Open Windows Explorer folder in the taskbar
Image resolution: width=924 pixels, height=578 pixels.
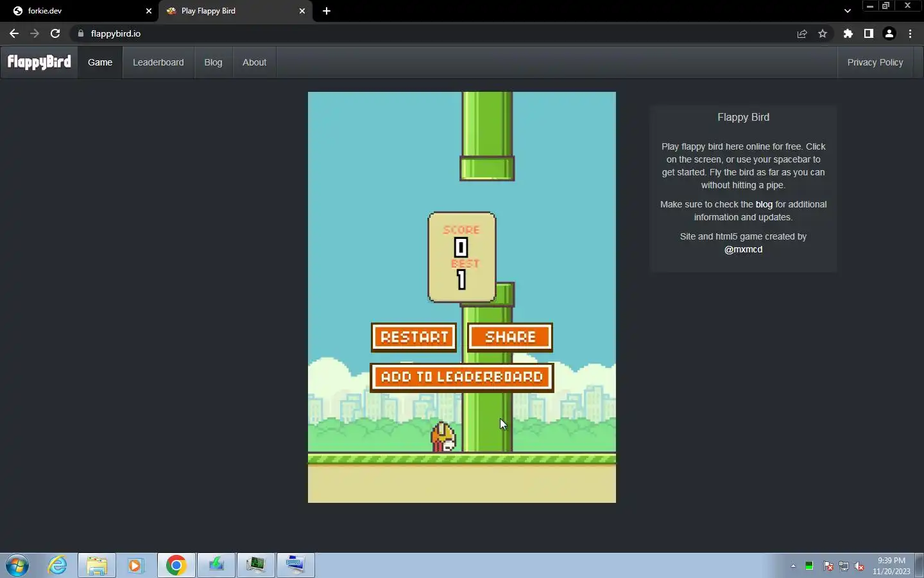click(x=97, y=566)
